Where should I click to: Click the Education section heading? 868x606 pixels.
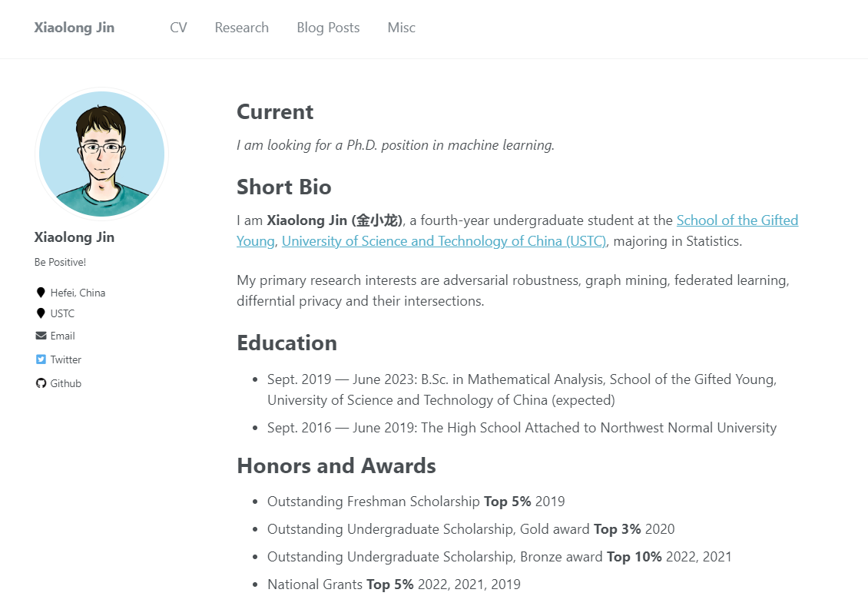point(287,343)
